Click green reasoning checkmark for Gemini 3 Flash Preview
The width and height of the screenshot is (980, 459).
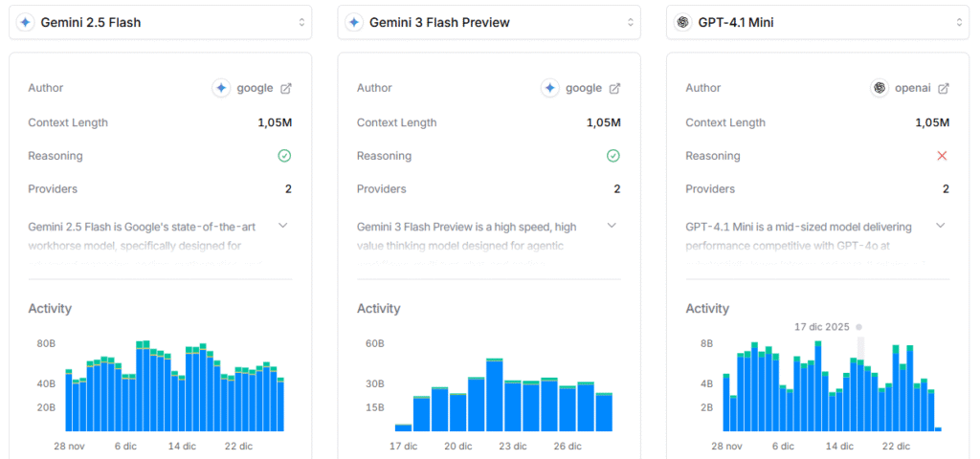pyautogui.click(x=613, y=156)
